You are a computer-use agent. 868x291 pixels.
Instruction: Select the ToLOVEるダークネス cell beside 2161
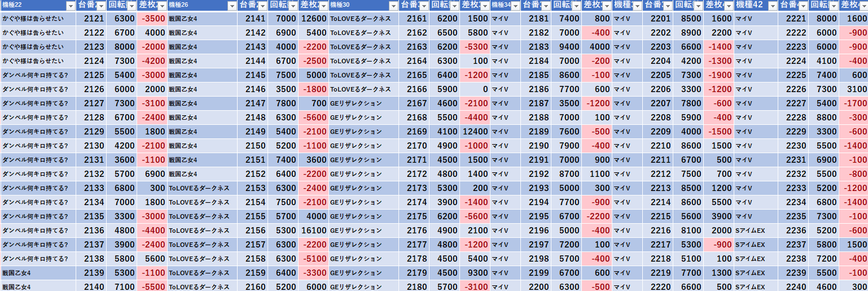(x=363, y=19)
